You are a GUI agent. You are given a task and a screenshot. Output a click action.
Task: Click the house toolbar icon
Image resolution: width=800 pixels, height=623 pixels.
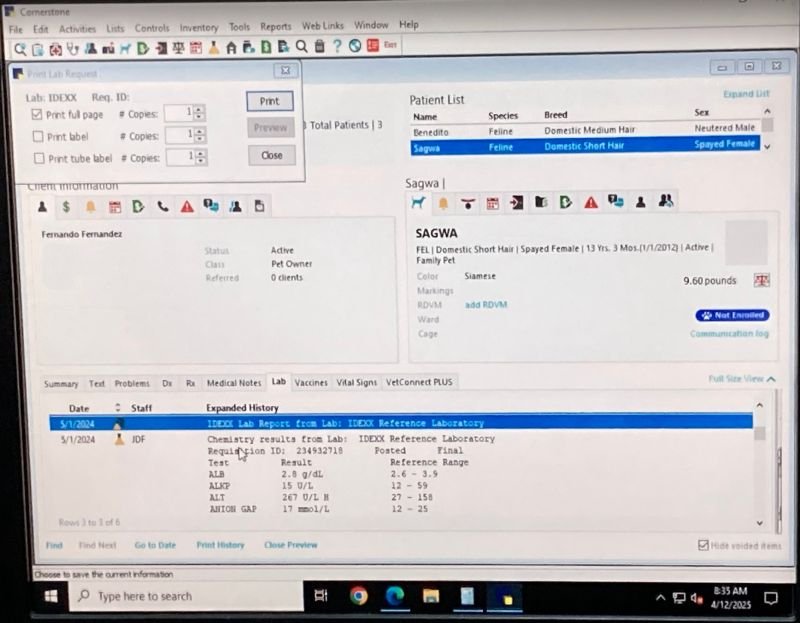point(231,48)
